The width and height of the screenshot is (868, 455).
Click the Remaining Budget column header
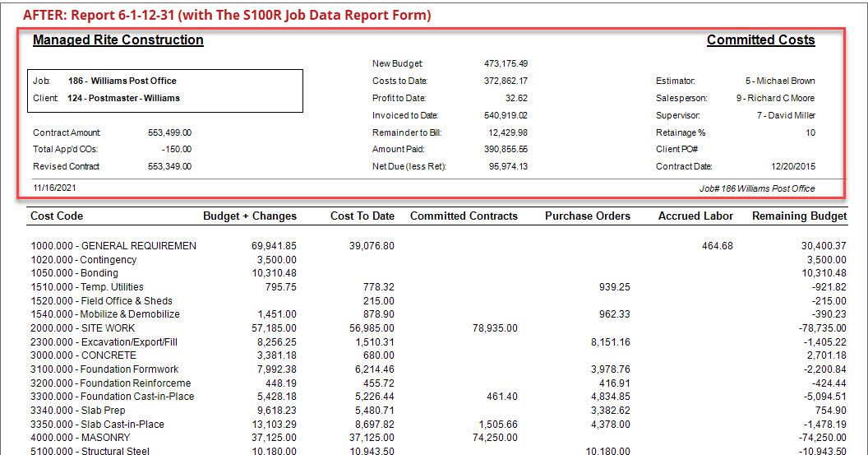pyautogui.click(x=799, y=216)
